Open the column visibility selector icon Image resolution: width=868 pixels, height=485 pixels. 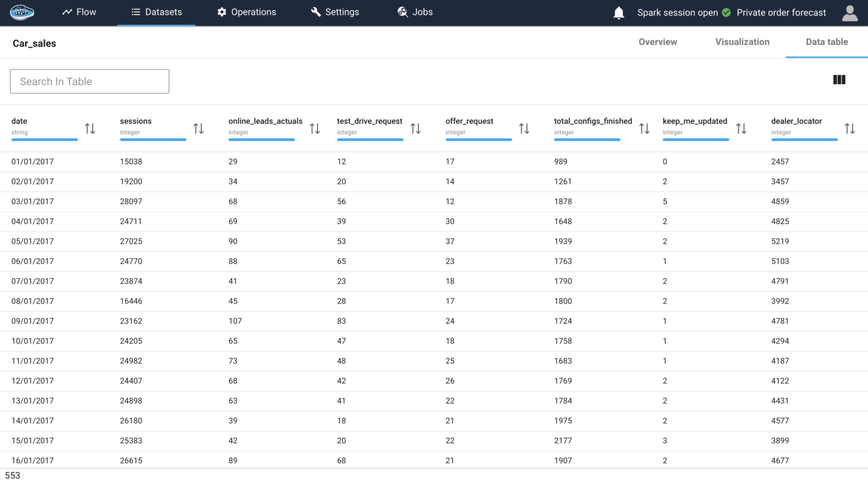[839, 80]
